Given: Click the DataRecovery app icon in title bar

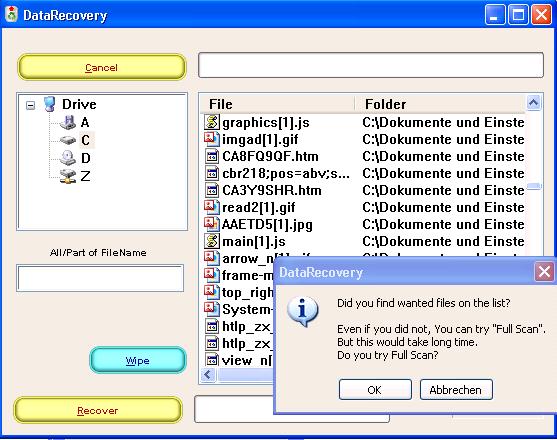Looking at the screenshot, I should pos(12,15).
